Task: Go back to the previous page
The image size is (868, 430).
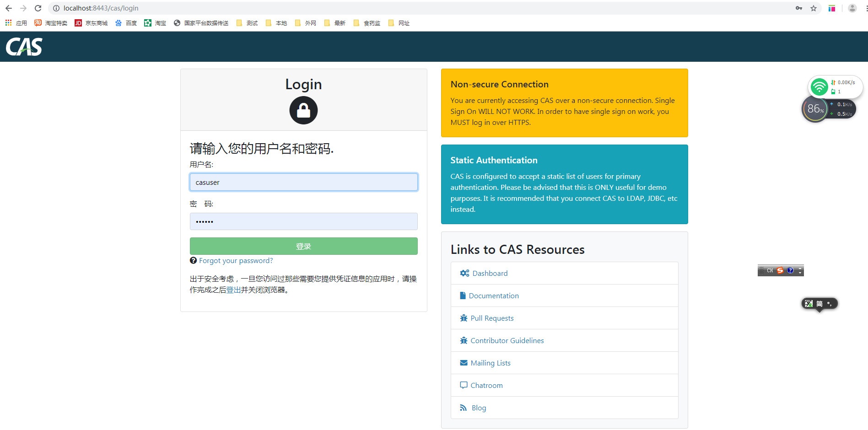Action: tap(8, 8)
